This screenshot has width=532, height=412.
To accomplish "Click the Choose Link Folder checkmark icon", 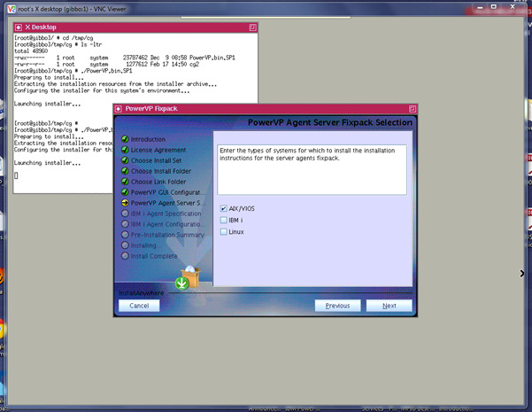I will pyautogui.click(x=125, y=182).
